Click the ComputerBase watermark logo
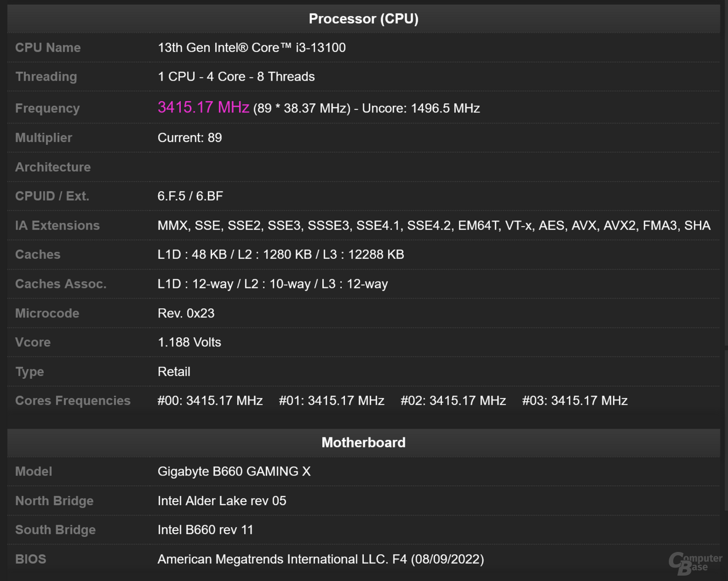Viewport: 728px width, 581px height. point(695,563)
